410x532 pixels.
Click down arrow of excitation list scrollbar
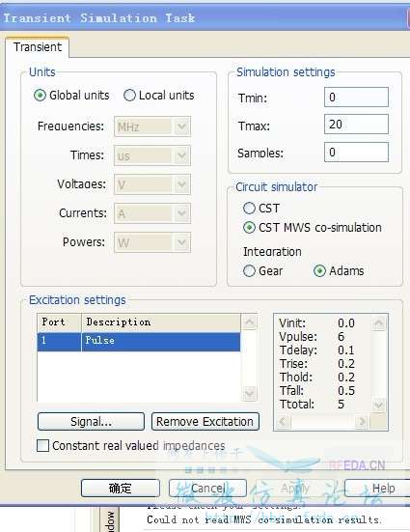click(x=250, y=393)
